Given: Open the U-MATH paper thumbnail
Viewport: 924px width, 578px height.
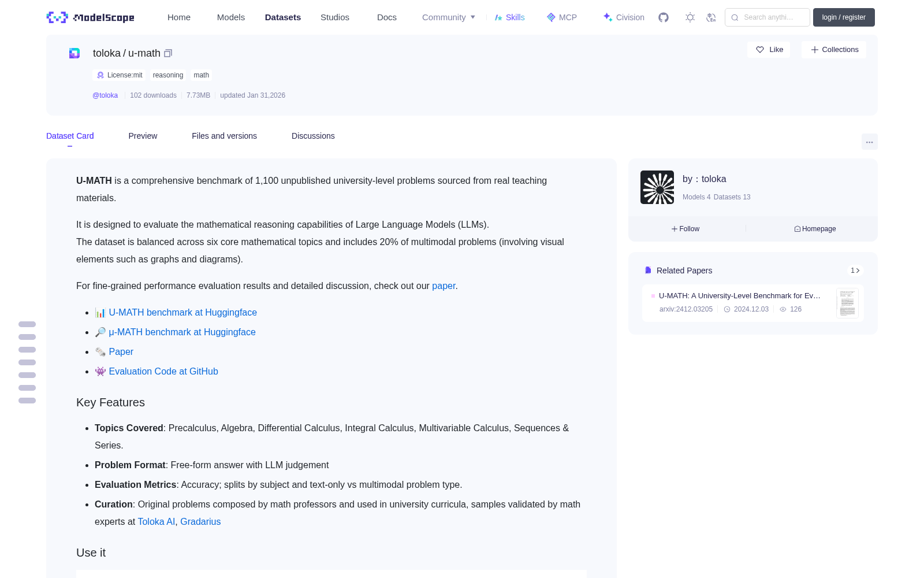Looking at the screenshot, I should (x=847, y=303).
